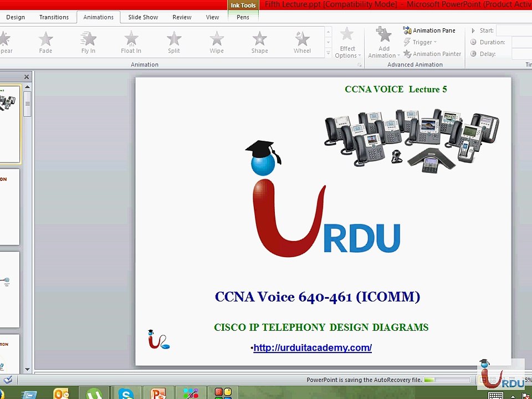Open the View tab
Viewport: 532px width, 399px height.
click(212, 17)
